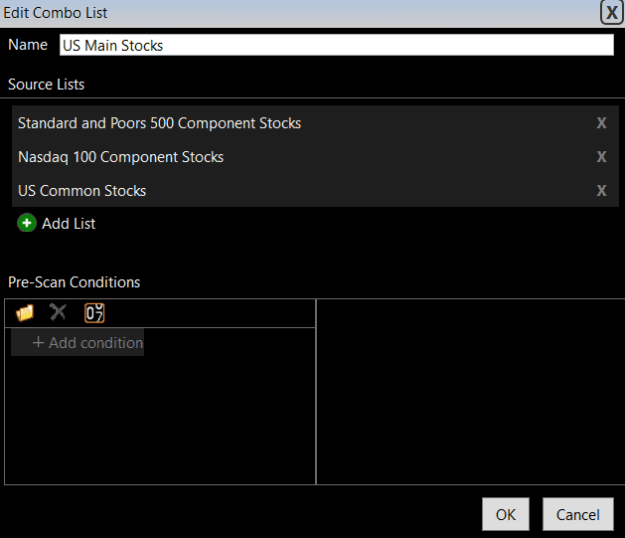
Task: Select US Common Stocks row
Action: click(315, 190)
